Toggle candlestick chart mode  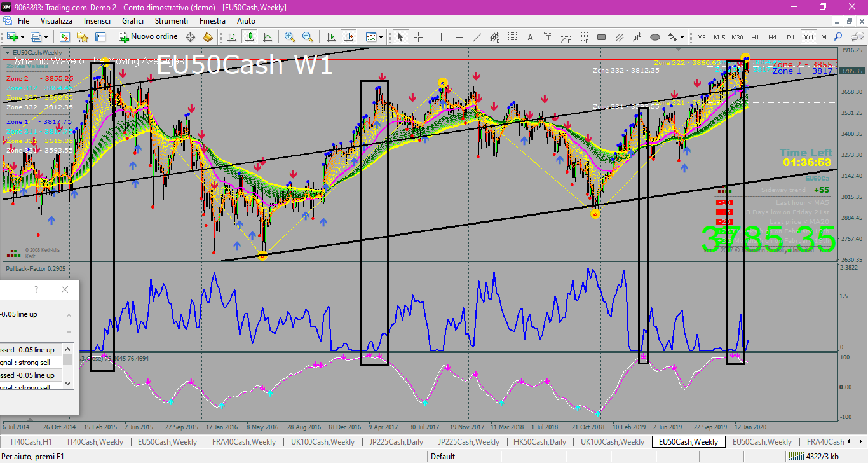(x=250, y=37)
